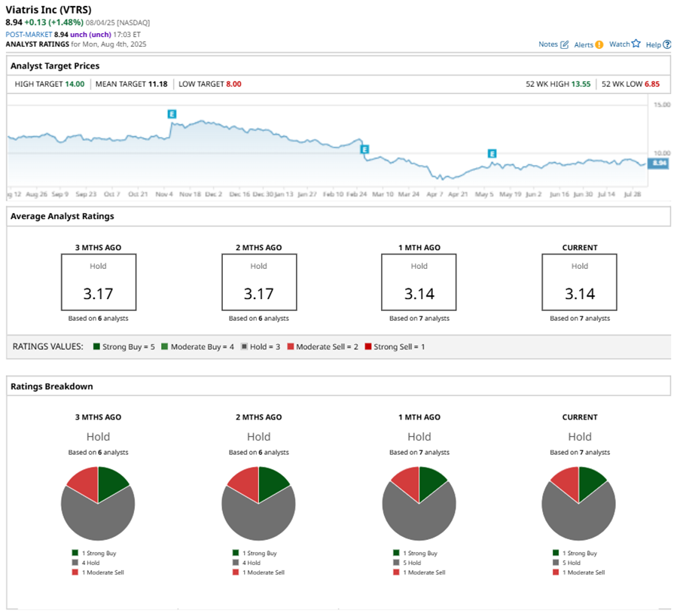Click red swatch beside 1 MTH AGO '1 Moderate Sell'

pyautogui.click(x=396, y=572)
